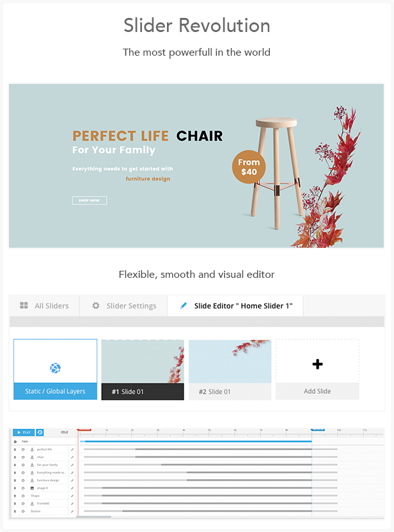This screenshot has width=394, height=532.
Task: Click the pencil edit icon for 'perfect life' layer
Action: pos(72,449)
